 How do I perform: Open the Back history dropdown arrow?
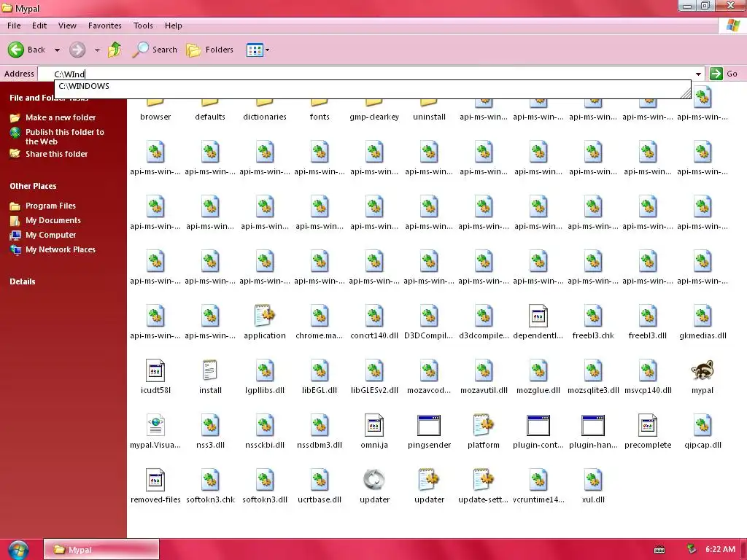(57, 50)
